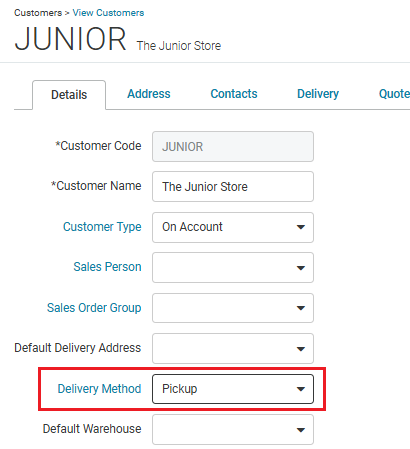Expand the Default Warehouse dropdown
Image resolution: width=410 pixels, height=449 pixels.
click(233, 429)
